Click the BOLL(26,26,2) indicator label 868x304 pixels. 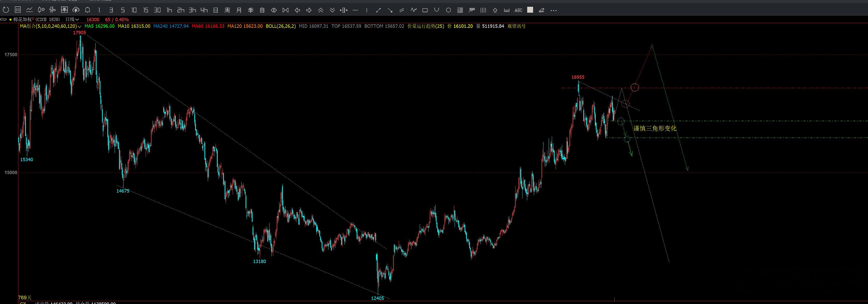pos(281,26)
